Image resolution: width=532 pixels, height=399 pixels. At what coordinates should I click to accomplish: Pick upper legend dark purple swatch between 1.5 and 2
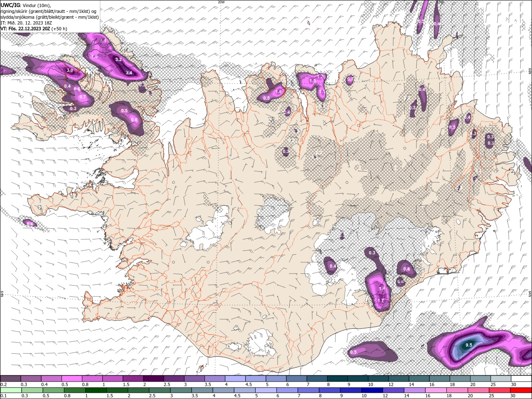133,379
